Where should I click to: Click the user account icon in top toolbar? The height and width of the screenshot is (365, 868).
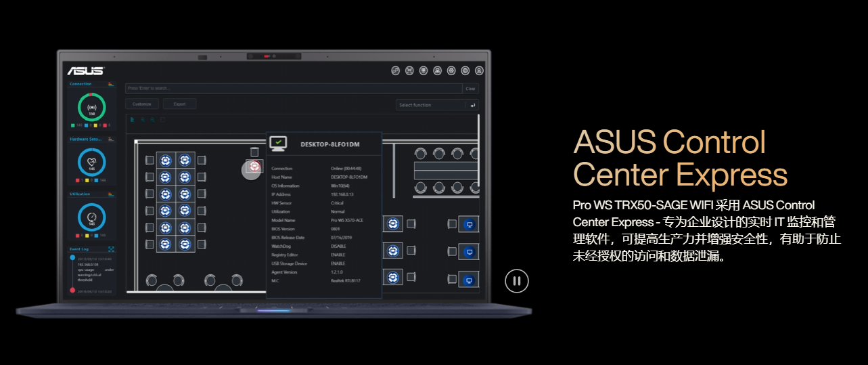479,70
